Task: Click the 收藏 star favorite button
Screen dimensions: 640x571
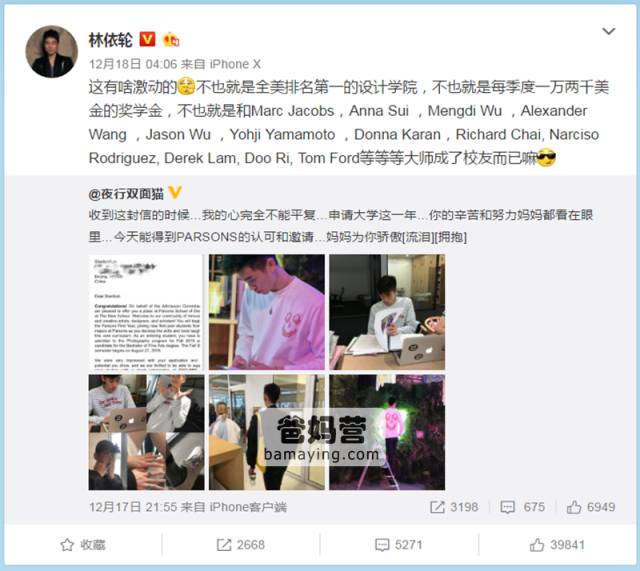Action: pyautogui.click(x=83, y=545)
